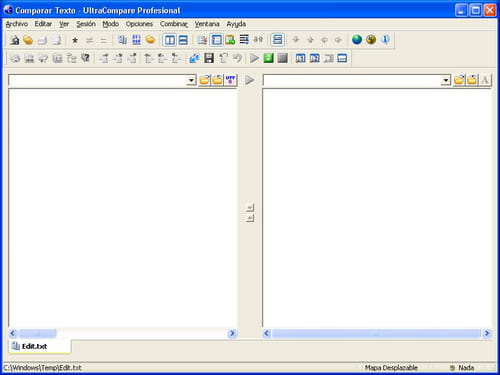Start compare with center play arrow
The width and height of the screenshot is (500, 375).
click(250, 80)
